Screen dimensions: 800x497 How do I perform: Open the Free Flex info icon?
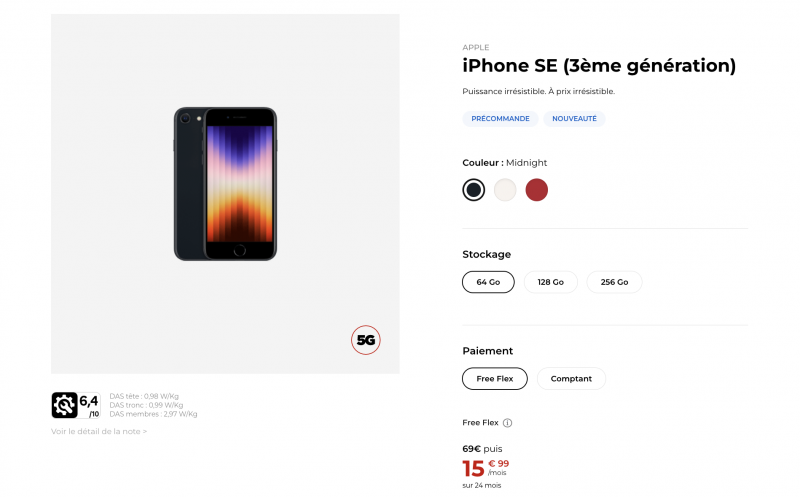pos(508,423)
